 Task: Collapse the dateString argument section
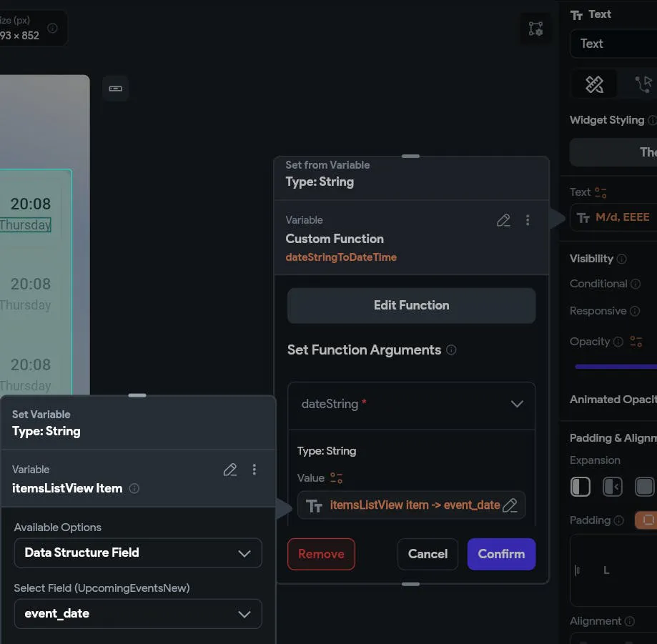click(517, 404)
